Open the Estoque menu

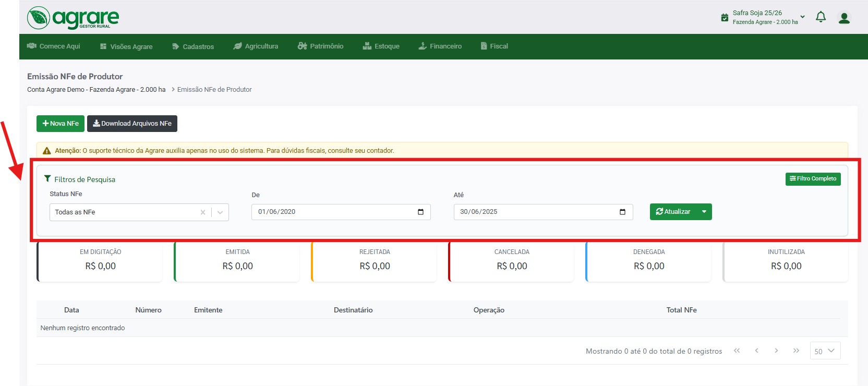tap(381, 46)
